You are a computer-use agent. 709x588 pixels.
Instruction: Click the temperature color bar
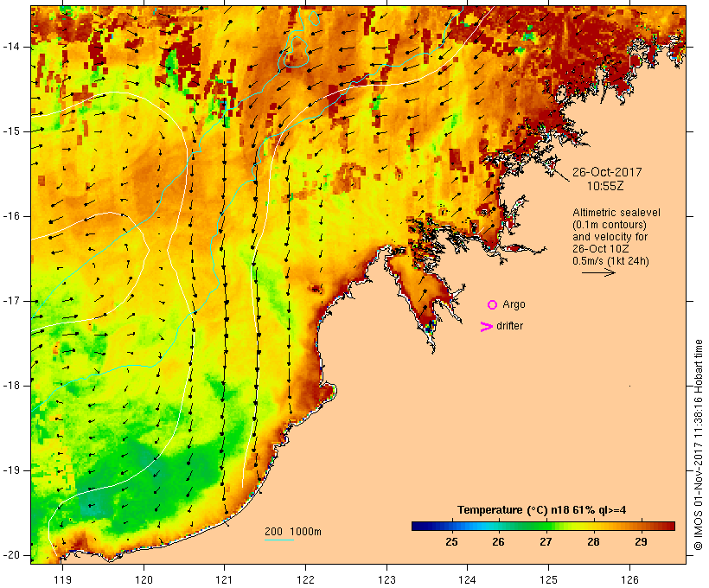point(543,526)
